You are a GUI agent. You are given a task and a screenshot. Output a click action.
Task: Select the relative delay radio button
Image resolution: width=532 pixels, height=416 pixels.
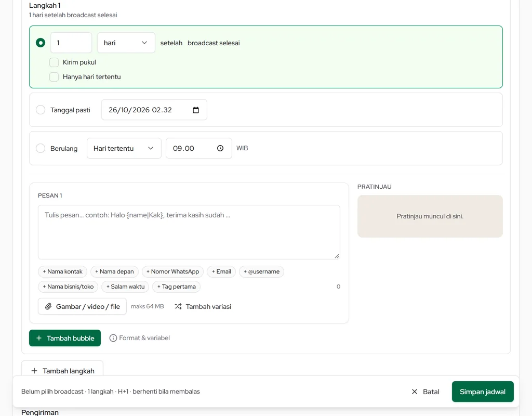click(x=41, y=43)
